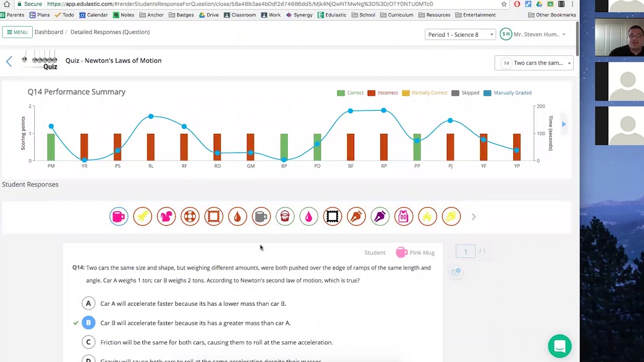Click the browser address bar URL

tap(240, 4)
